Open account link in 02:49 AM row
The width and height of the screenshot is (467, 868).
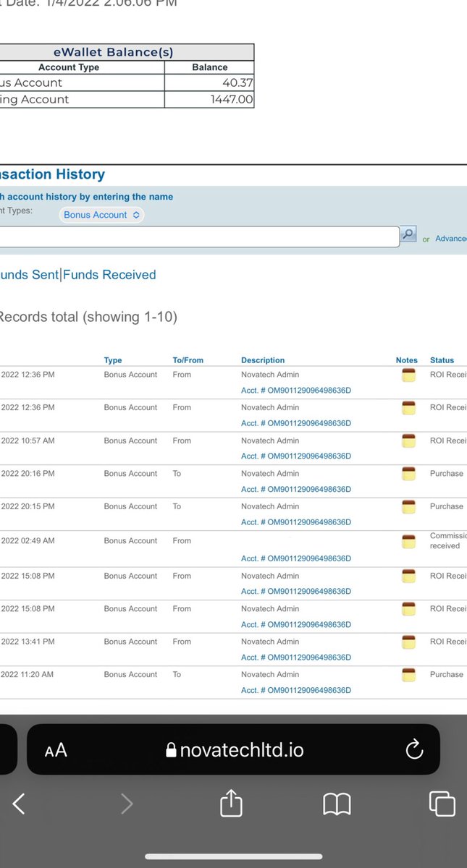pos(296,558)
